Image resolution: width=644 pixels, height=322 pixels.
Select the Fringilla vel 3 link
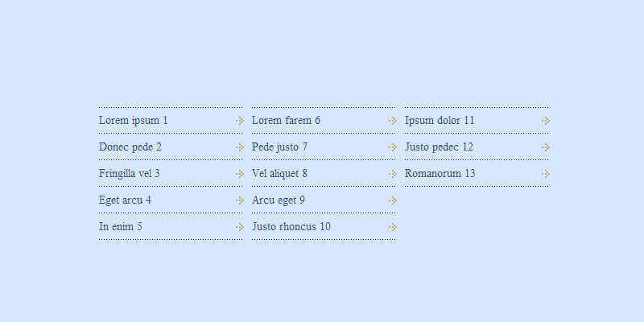130,174
